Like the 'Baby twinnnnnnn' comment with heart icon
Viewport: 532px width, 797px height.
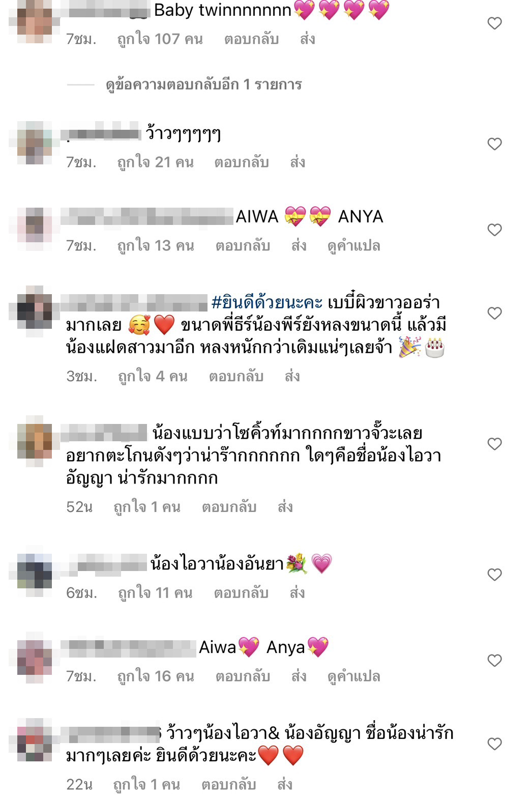click(x=494, y=23)
